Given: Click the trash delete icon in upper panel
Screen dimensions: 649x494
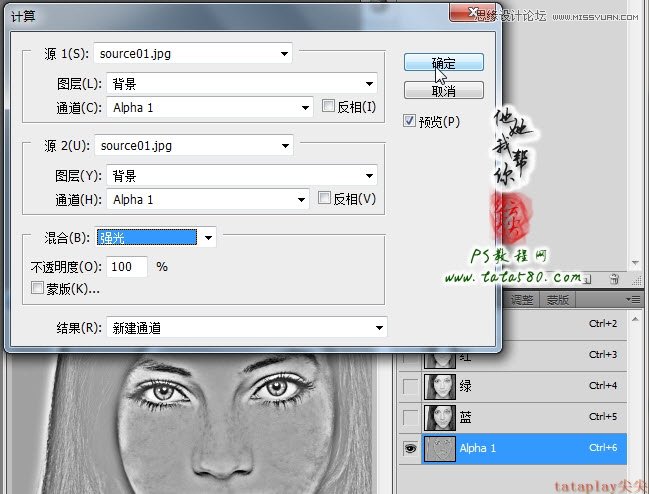Looking at the screenshot, I should pyautogui.click(x=614, y=279).
